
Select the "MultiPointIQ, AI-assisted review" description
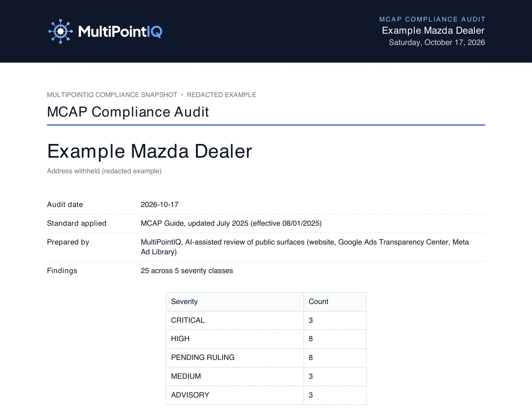pos(305,247)
